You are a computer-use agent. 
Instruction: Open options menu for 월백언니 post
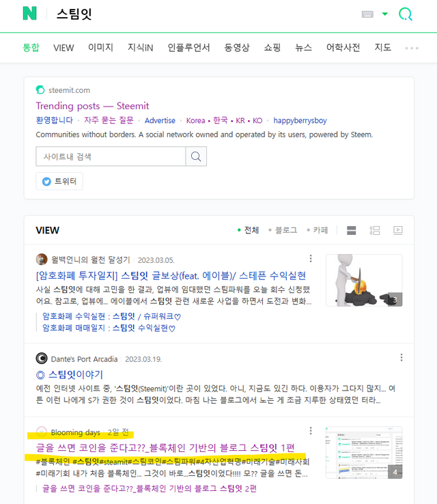pos(311,258)
